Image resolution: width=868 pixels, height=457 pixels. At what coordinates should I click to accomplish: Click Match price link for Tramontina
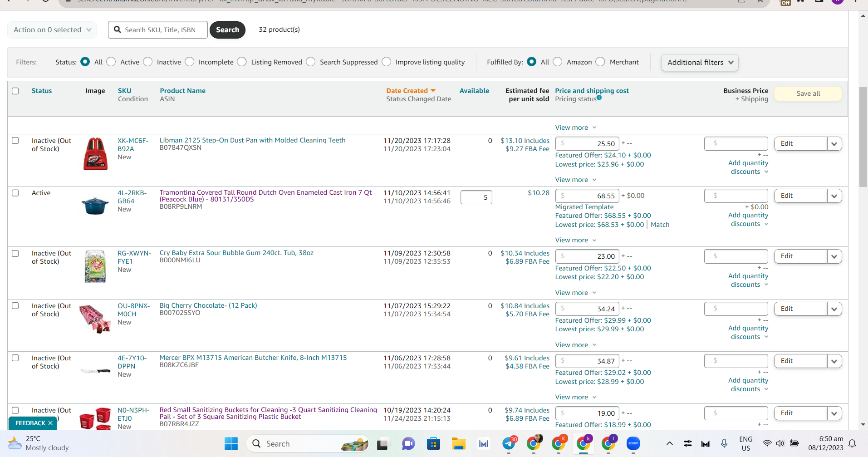[660, 225]
